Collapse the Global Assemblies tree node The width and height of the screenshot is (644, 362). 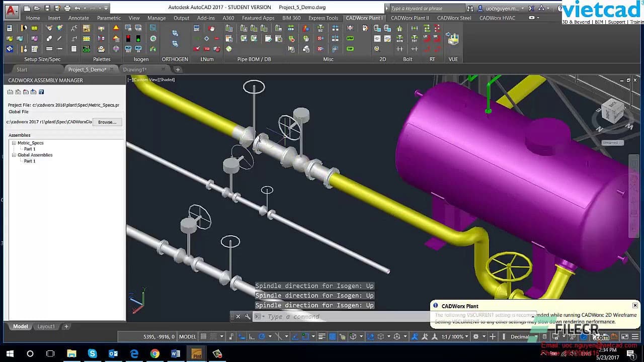tap(14, 155)
